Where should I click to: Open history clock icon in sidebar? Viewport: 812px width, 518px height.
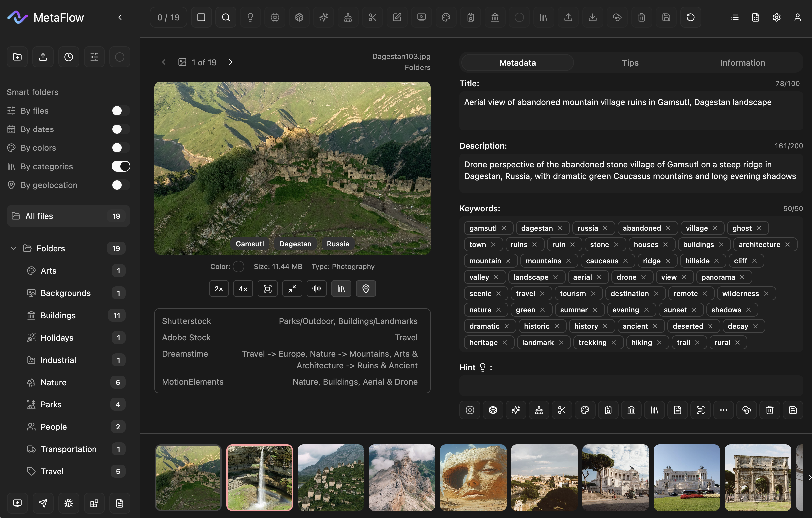[x=69, y=57]
